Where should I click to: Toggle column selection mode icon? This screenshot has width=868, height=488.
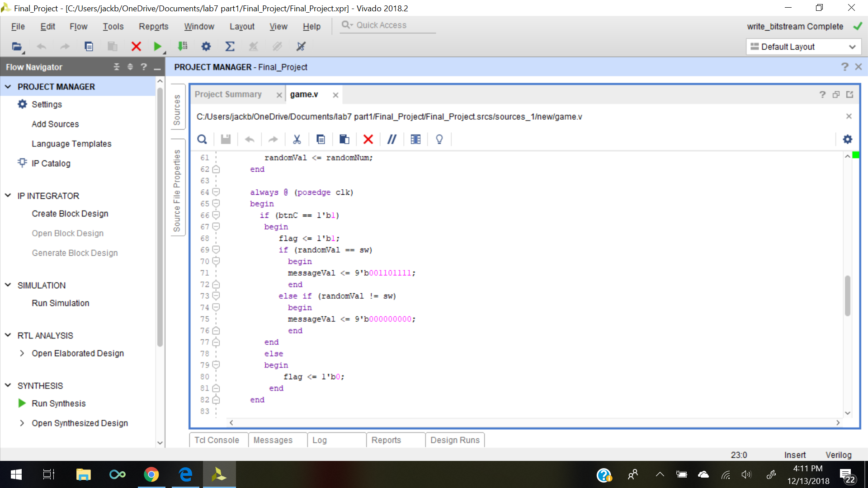point(415,139)
